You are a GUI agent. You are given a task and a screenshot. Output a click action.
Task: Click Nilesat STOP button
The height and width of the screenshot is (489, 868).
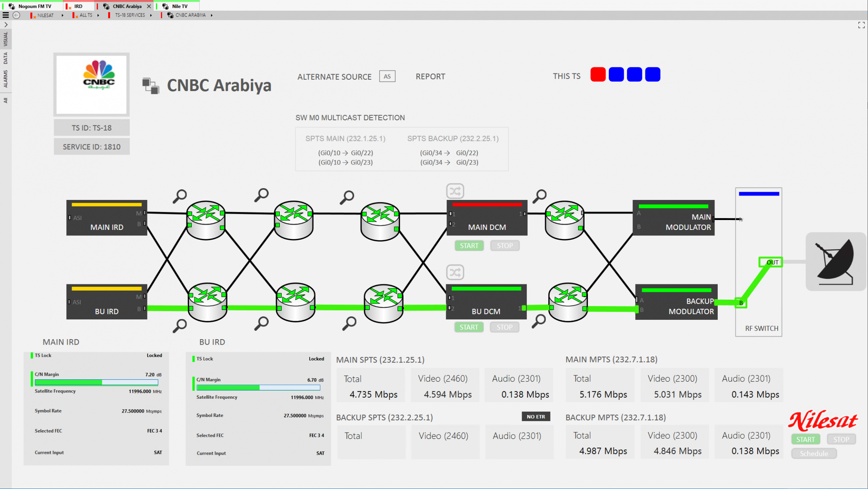(841, 439)
